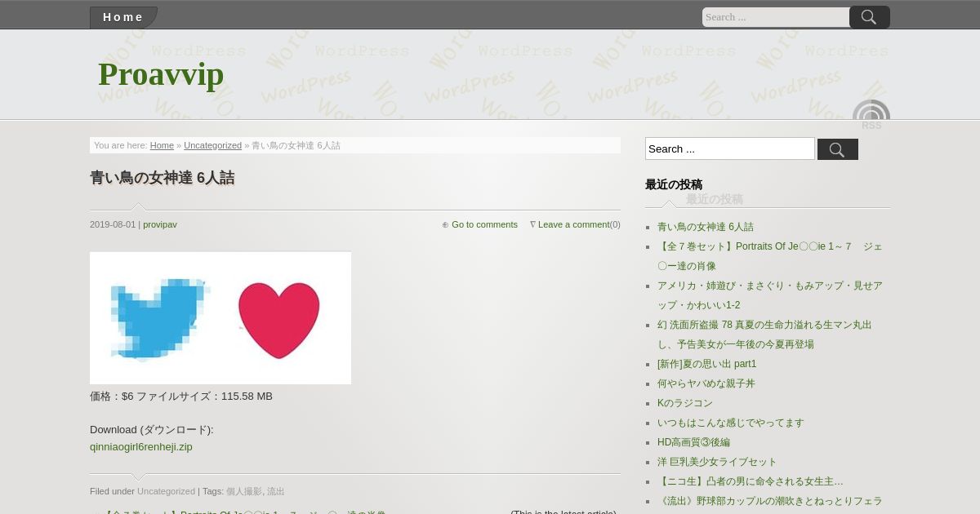Click Uncategorized in the breadcrumb trail
The width and height of the screenshot is (980, 514).
tap(212, 145)
